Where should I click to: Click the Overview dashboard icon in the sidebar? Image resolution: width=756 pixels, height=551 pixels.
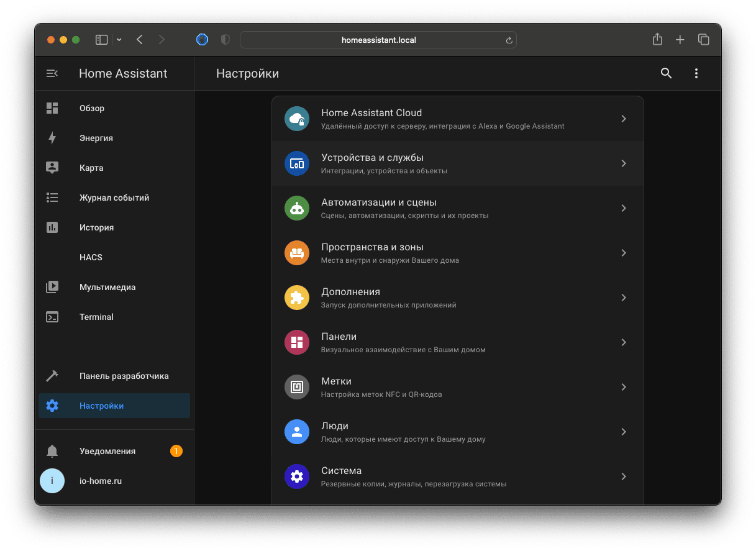[x=52, y=108]
